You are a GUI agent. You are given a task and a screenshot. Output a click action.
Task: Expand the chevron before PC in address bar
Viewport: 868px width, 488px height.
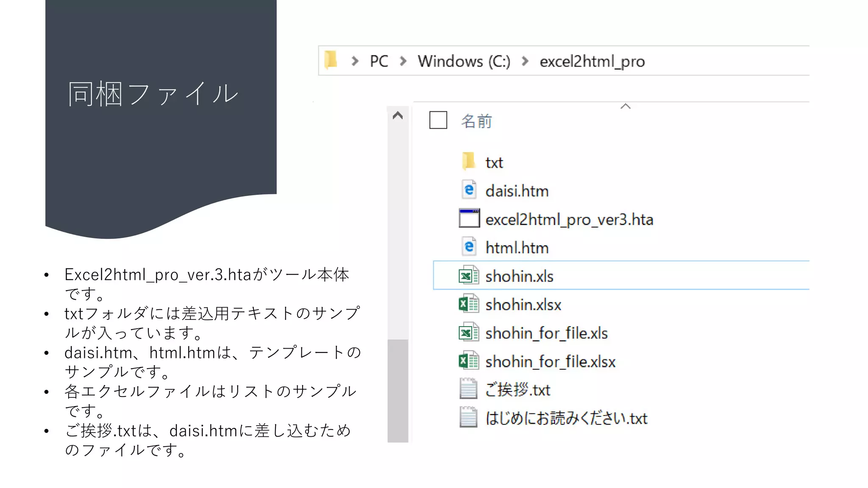point(355,61)
